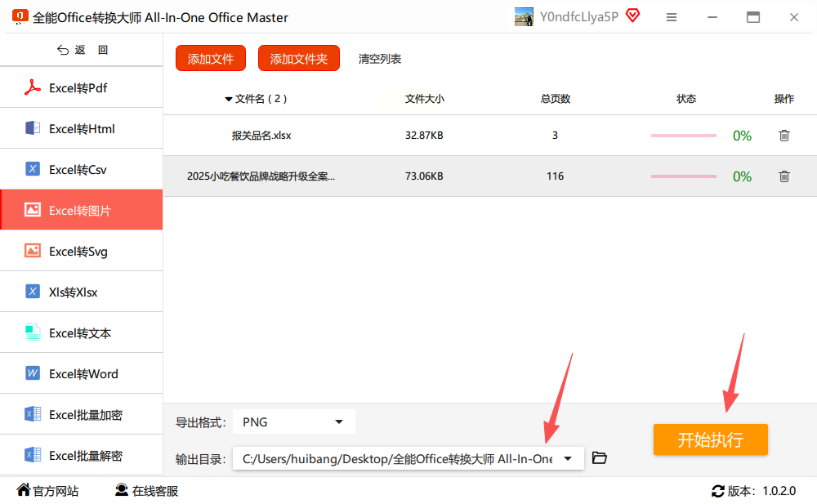Click the 添加文件 button
Viewport: 817px width, 504px height.
pyautogui.click(x=211, y=58)
